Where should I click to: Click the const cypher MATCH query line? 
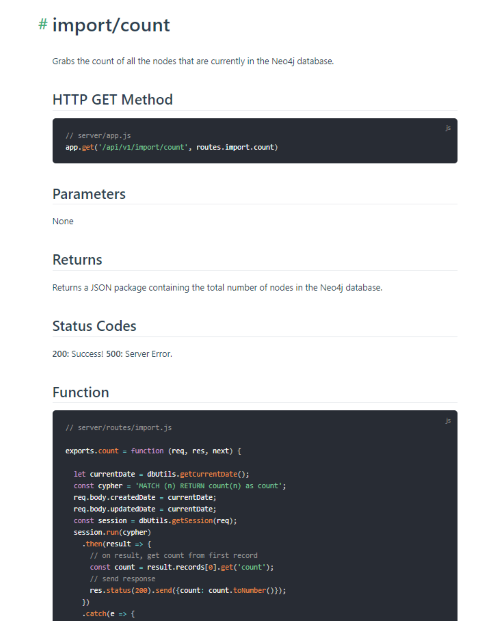pos(179,486)
